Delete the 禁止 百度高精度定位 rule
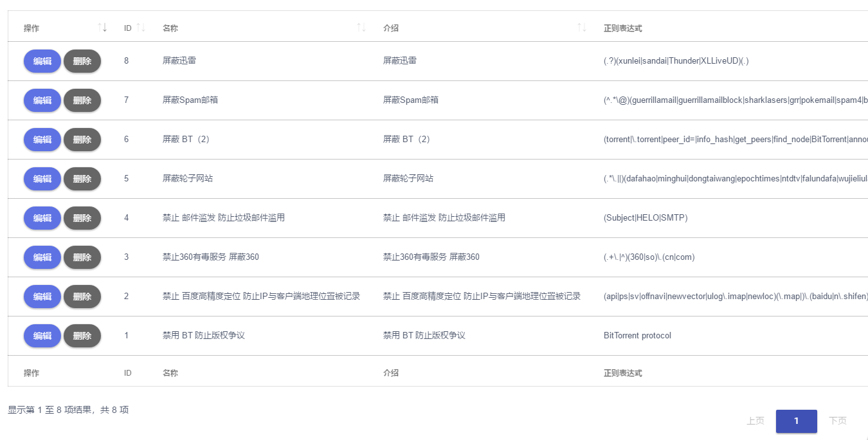868x440 pixels. [82, 297]
